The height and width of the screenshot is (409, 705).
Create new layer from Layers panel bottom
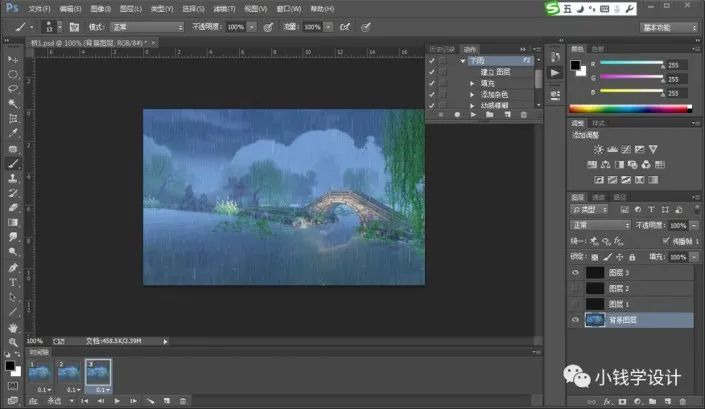[668, 401]
